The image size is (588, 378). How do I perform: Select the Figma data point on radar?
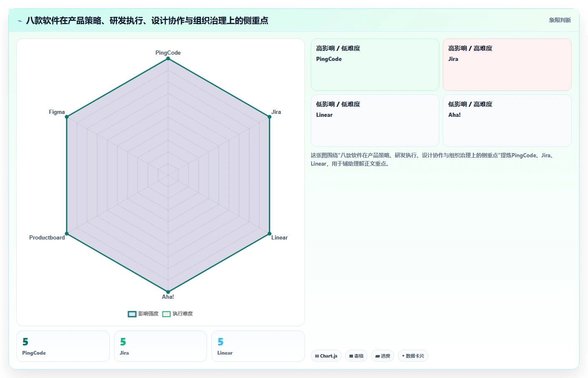[67, 117]
